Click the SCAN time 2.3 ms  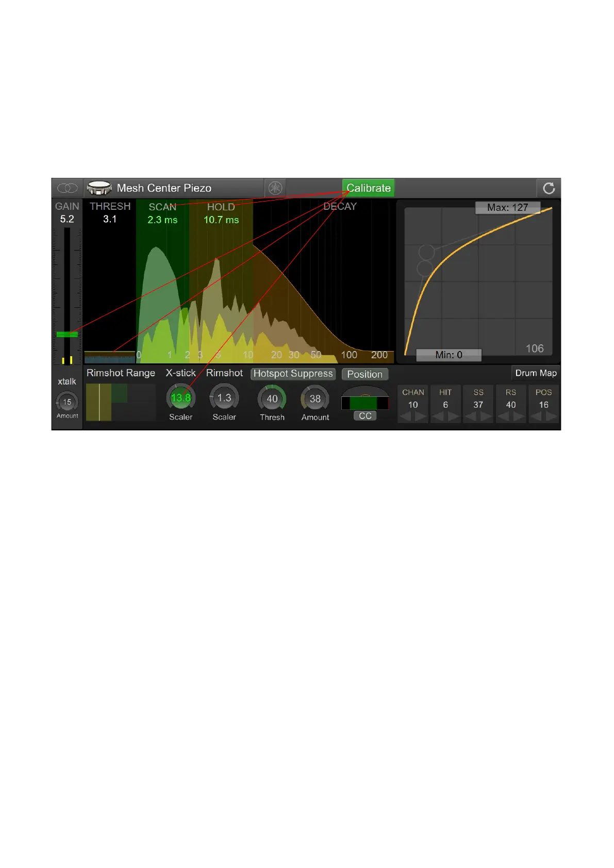tap(162, 220)
